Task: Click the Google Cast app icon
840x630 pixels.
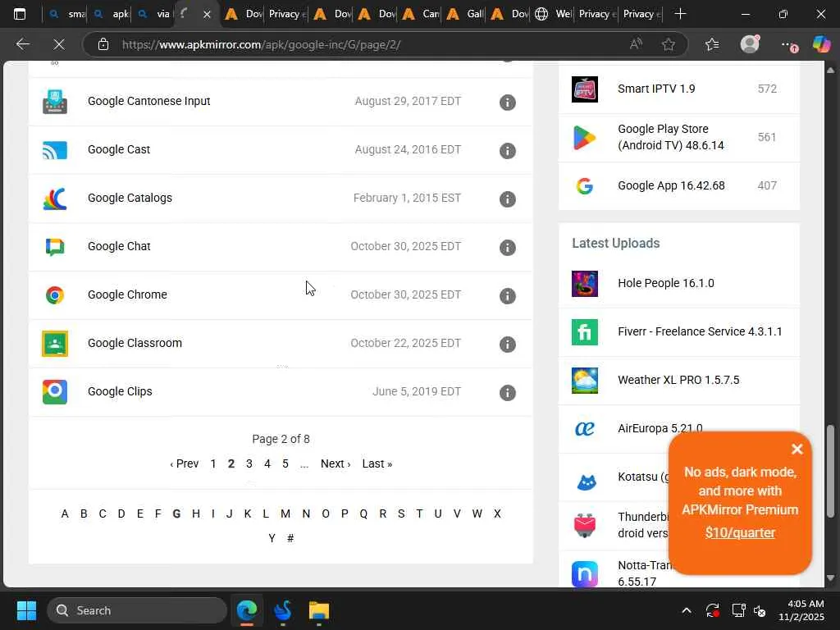Action: [55, 150]
